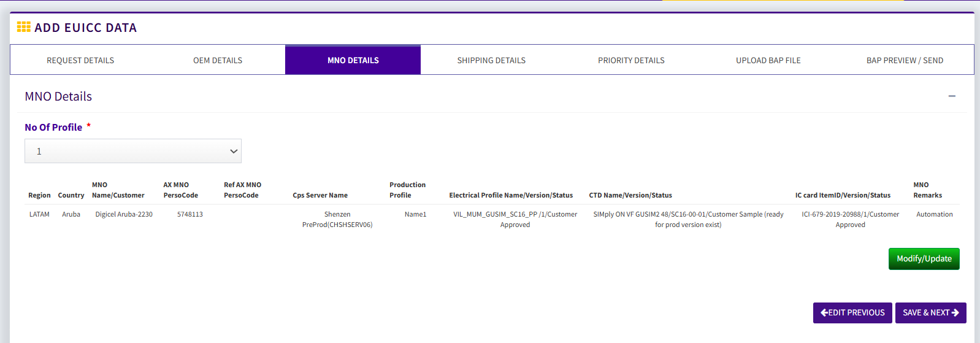980x343 pixels.
Task: Open the BAP Preview / Send tab
Action: pyautogui.click(x=905, y=60)
